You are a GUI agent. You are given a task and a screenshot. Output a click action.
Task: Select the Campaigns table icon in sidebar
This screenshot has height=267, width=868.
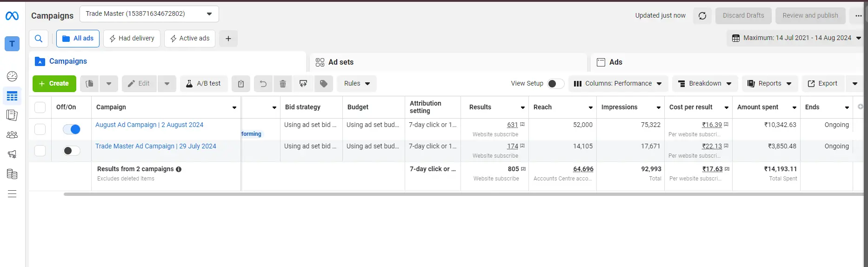tap(12, 96)
